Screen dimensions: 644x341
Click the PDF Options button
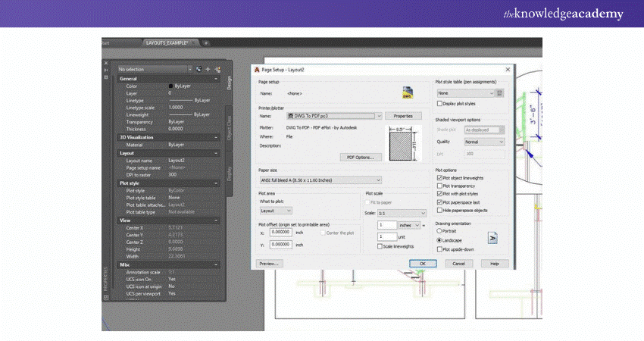[361, 157]
